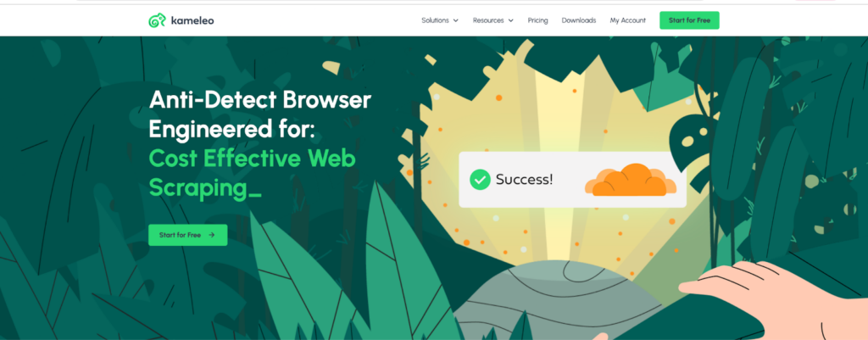Click the Cost Effective Web Scraping text
Viewport: 868px width, 340px height.
tap(252, 174)
